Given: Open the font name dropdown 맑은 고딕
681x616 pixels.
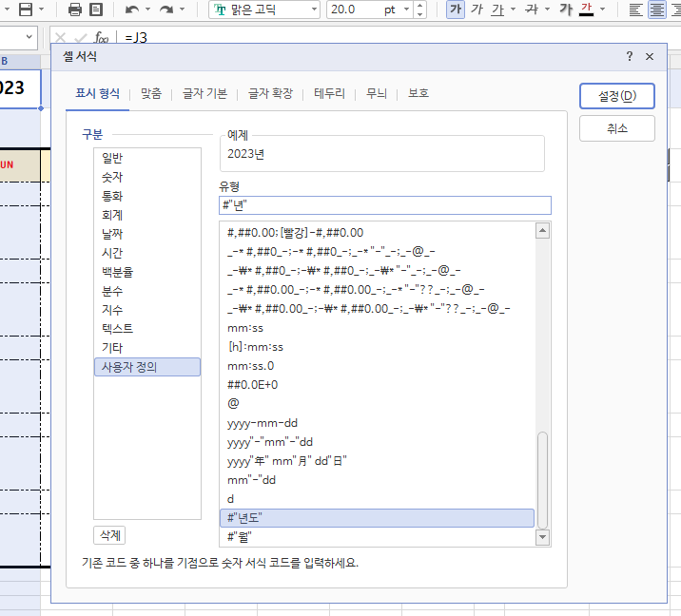Looking at the screenshot, I should pos(315,10).
